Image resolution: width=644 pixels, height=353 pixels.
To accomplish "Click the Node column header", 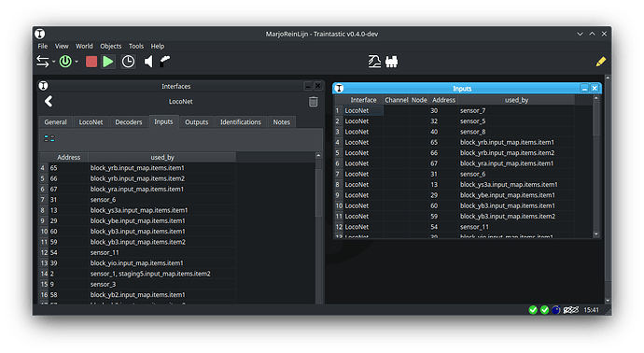I will tap(419, 100).
